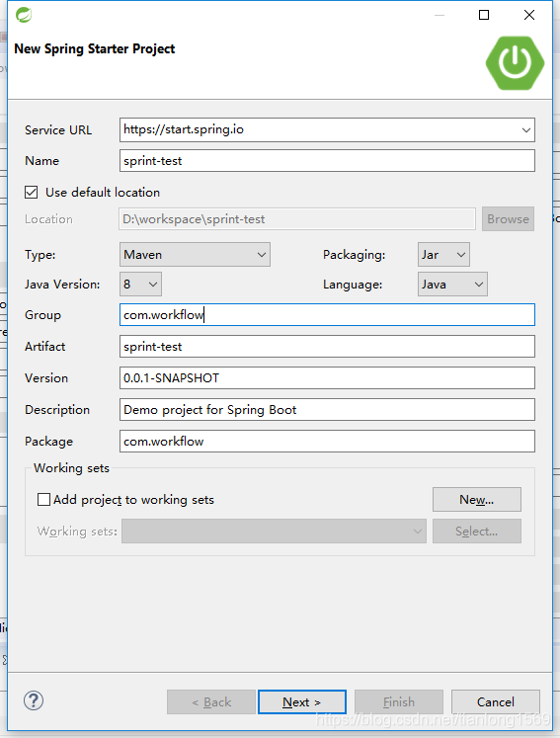
Task: Click the Back button
Action: click(x=211, y=701)
